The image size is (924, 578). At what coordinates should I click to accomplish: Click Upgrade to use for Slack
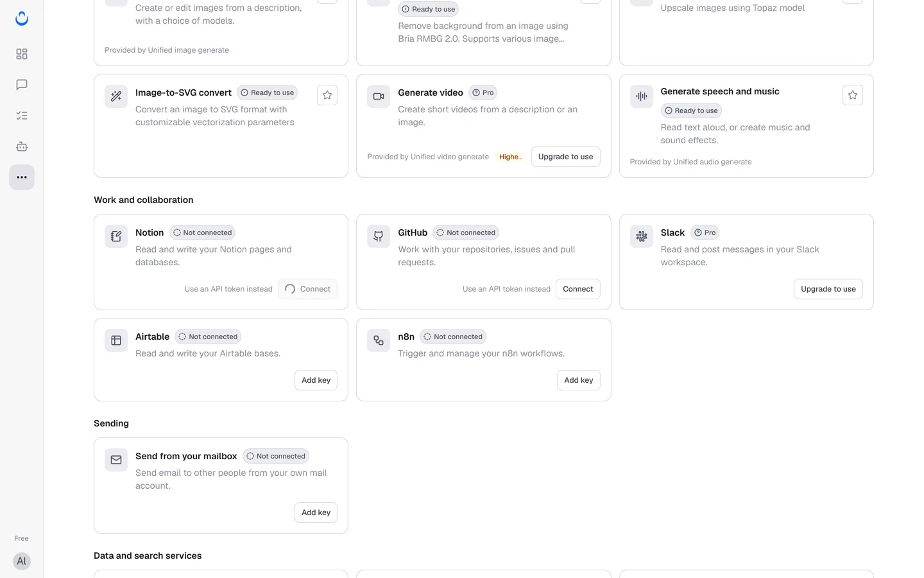(828, 289)
